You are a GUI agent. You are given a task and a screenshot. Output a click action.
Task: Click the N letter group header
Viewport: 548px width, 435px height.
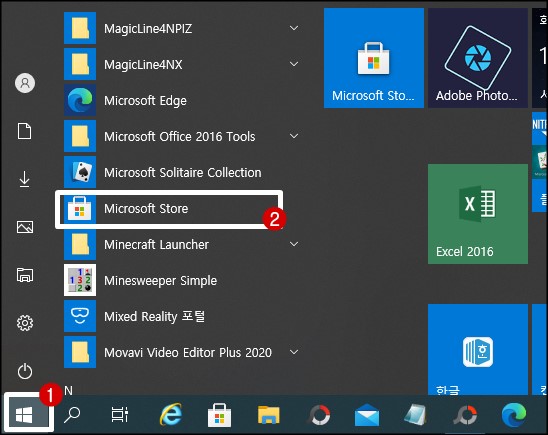(x=68, y=390)
